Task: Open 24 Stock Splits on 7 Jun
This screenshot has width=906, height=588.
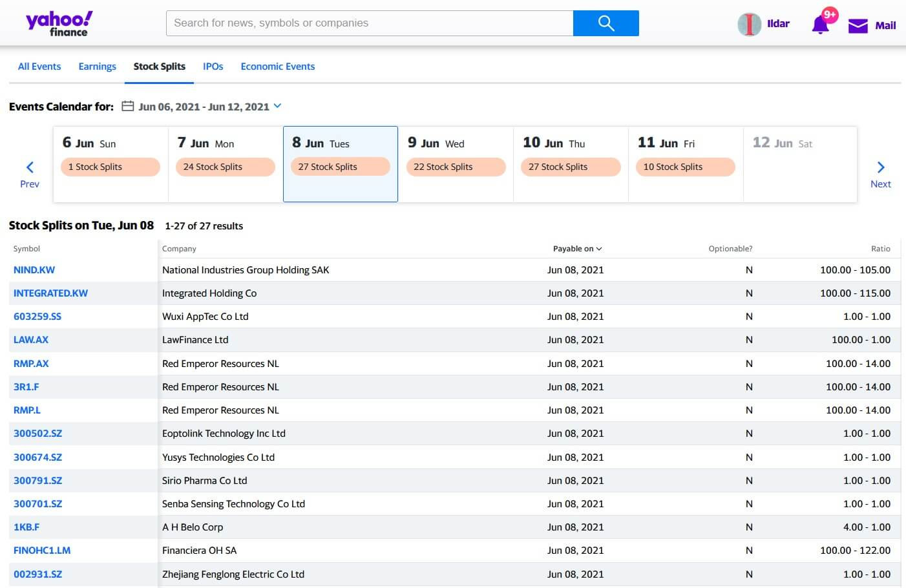Action: coord(225,167)
